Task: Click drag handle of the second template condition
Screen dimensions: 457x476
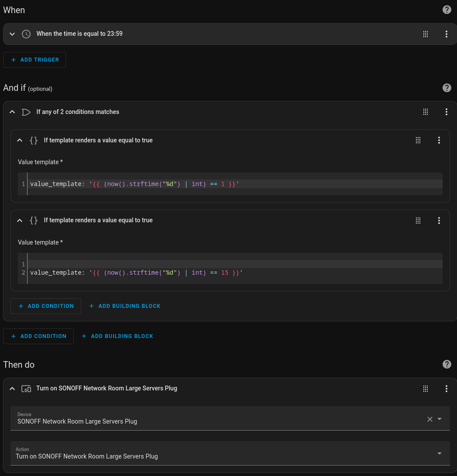Action: [418, 221]
